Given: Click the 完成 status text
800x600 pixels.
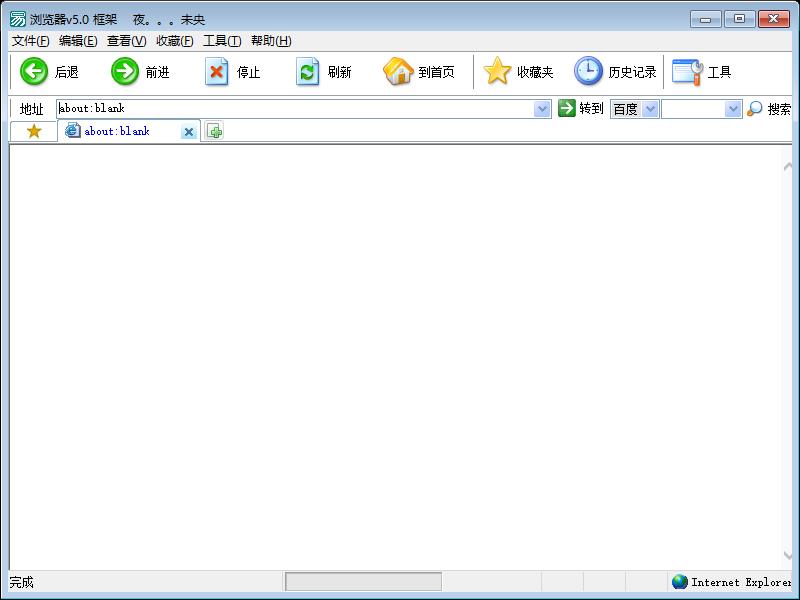Looking at the screenshot, I should tap(21, 582).
